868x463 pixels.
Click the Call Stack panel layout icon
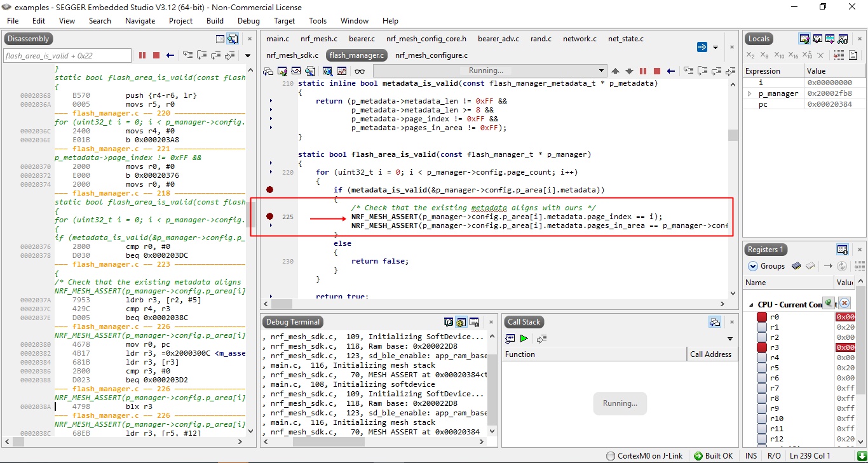coord(715,322)
